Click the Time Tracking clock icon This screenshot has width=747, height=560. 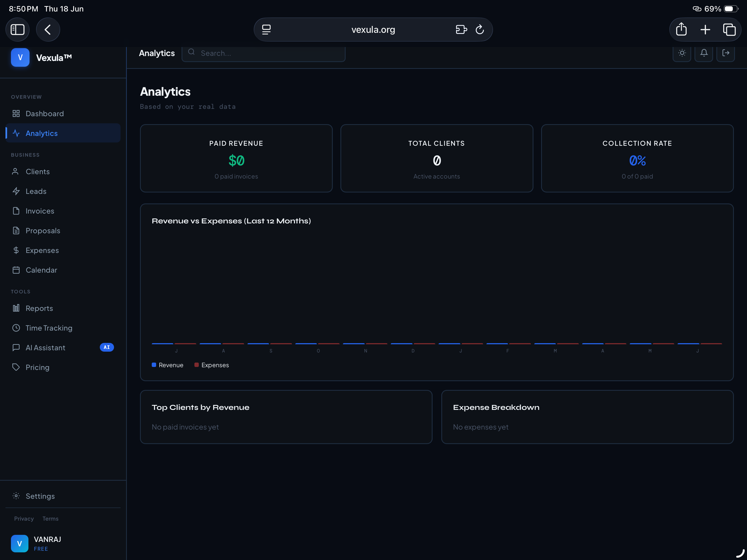click(x=16, y=328)
